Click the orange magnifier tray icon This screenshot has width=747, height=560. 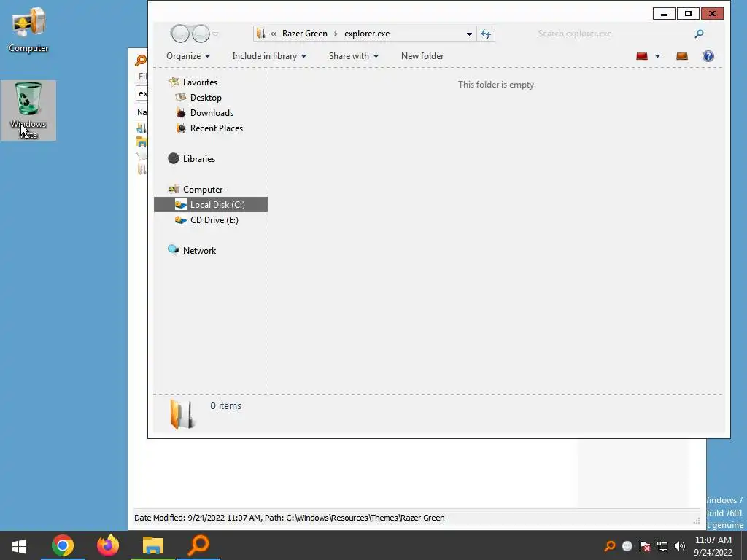pyautogui.click(x=609, y=546)
